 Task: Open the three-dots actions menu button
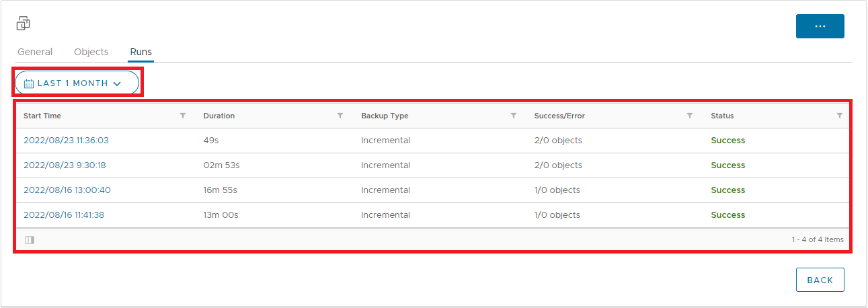pyautogui.click(x=820, y=26)
